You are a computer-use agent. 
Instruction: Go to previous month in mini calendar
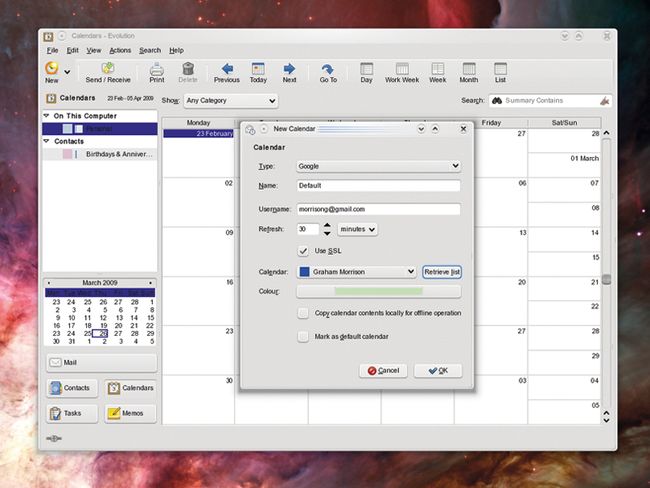coord(49,283)
